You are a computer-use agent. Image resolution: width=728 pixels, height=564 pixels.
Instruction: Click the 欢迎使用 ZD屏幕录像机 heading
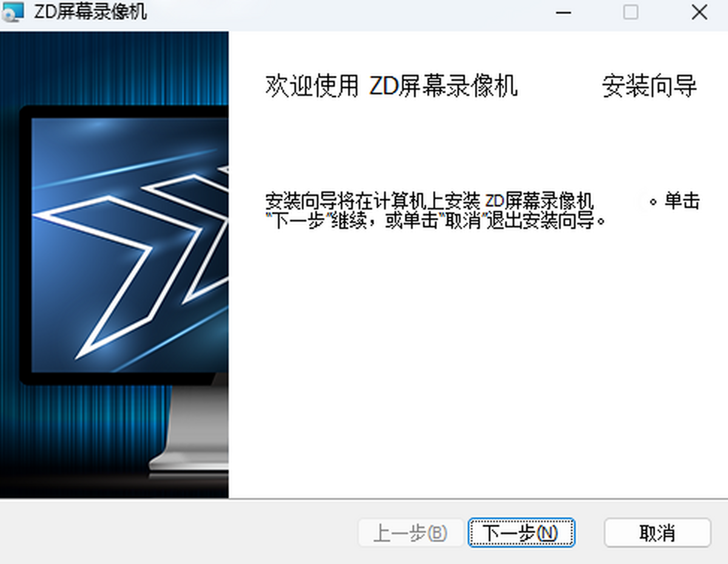pos(391,86)
